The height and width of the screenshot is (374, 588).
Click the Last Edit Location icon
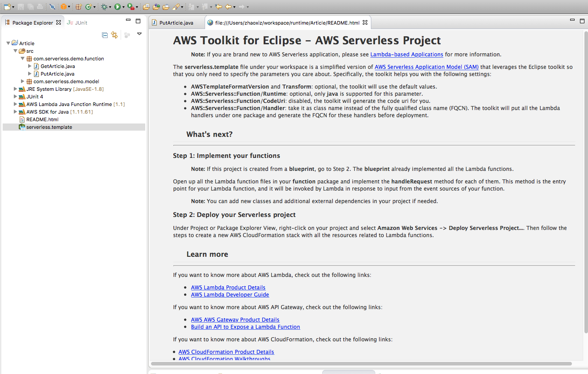218,7
